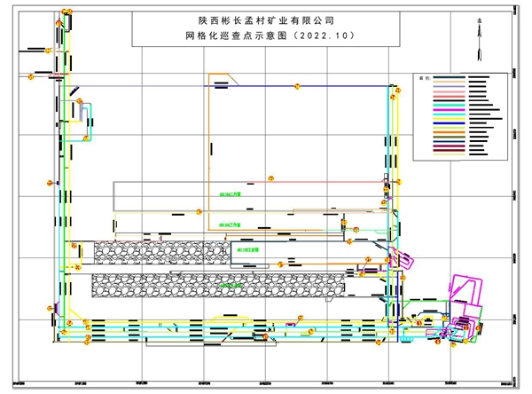Select the royal blue swatch in legend

[x=450, y=123]
